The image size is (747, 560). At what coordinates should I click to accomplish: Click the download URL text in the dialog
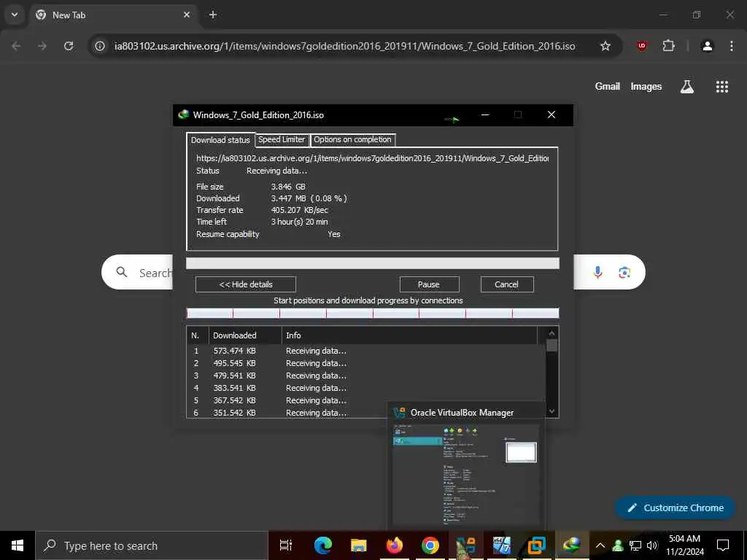(x=372, y=158)
